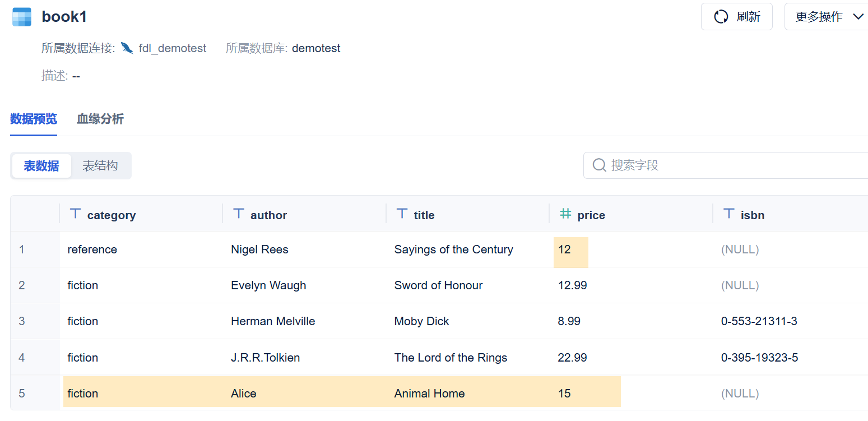Click the text type icon beside isbn
Screen dimensions: 868x421
[x=729, y=214]
